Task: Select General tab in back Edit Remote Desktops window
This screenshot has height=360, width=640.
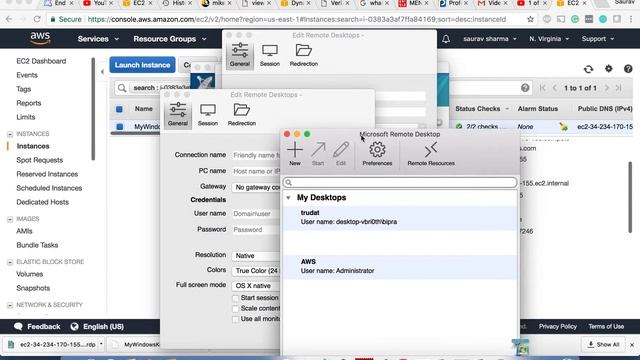Action: [x=240, y=55]
